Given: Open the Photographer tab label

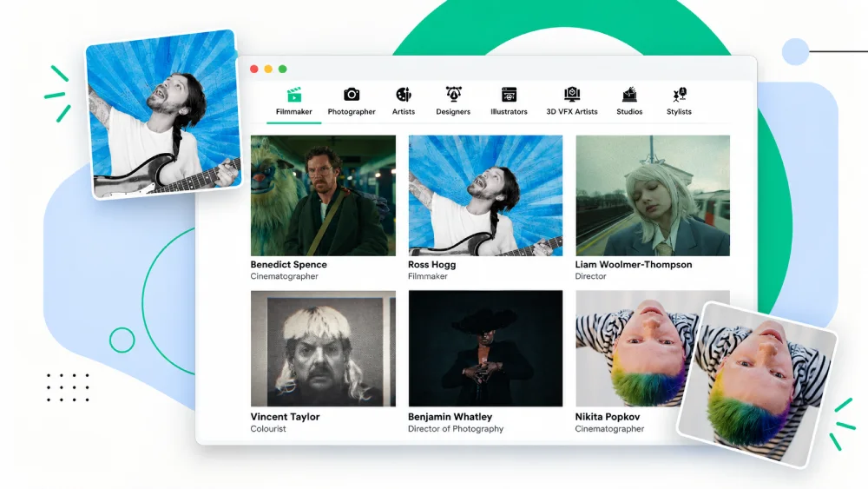Looking at the screenshot, I should click(352, 112).
